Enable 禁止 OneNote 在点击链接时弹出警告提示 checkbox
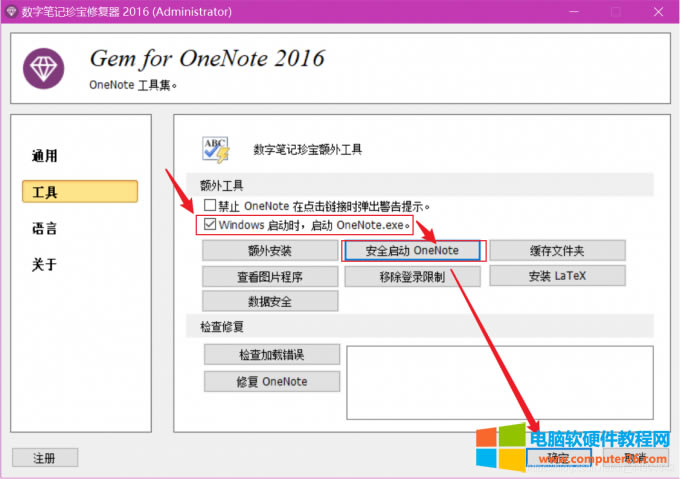 pyautogui.click(x=210, y=205)
